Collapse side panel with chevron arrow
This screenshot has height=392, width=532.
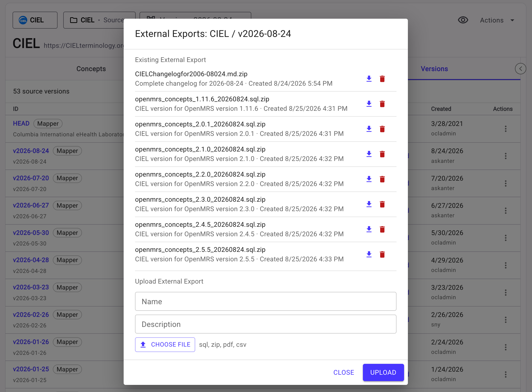pos(520,69)
